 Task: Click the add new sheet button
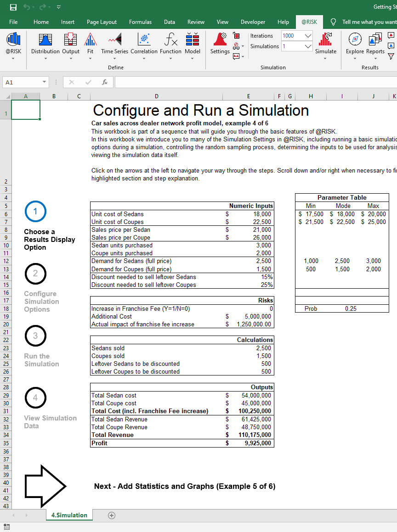[x=111, y=515]
